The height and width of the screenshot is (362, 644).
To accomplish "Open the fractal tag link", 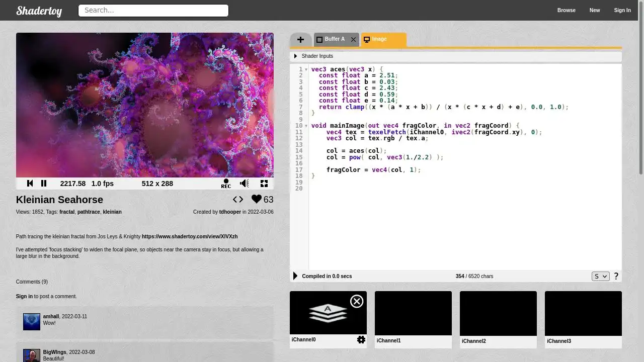I will [67, 212].
